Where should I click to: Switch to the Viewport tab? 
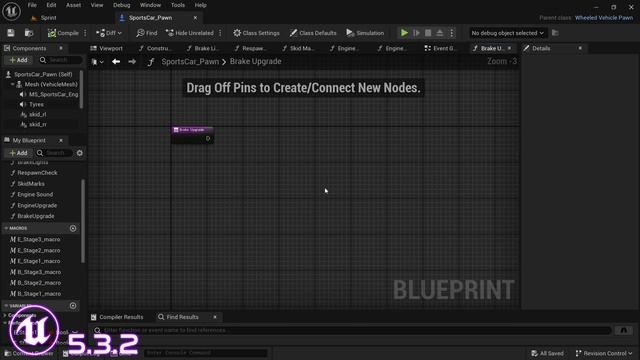(107, 48)
